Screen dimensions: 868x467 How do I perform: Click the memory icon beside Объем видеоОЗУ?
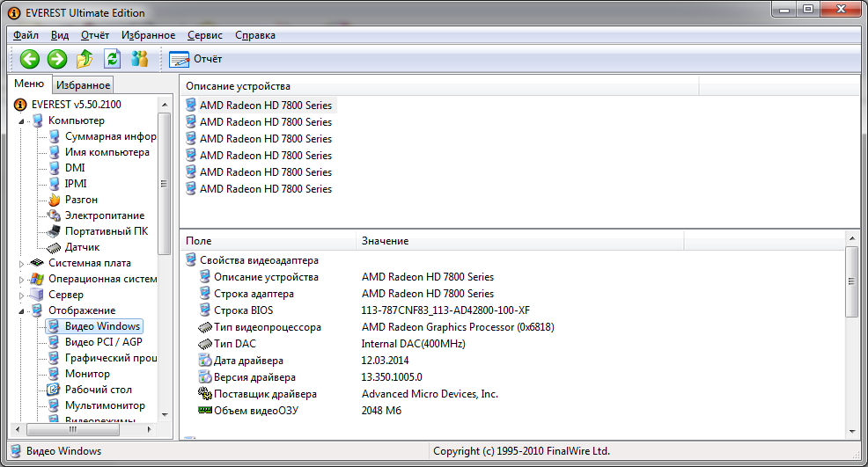[x=205, y=410]
